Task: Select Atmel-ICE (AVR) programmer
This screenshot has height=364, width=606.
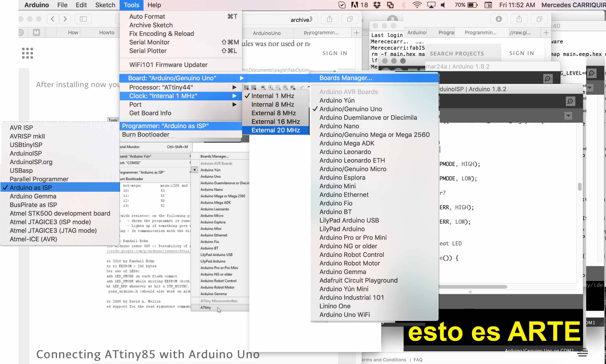Action: 60,239
